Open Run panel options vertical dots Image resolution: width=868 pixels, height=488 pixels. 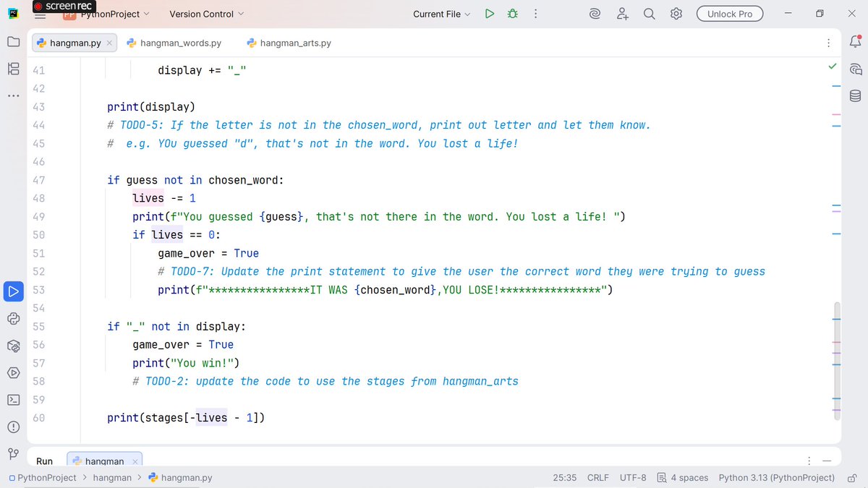pos(809,461)
